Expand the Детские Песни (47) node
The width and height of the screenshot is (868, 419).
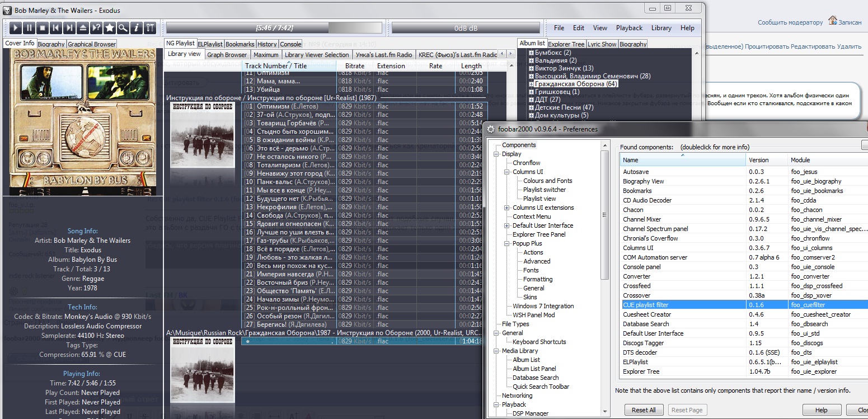pos(531,107)
